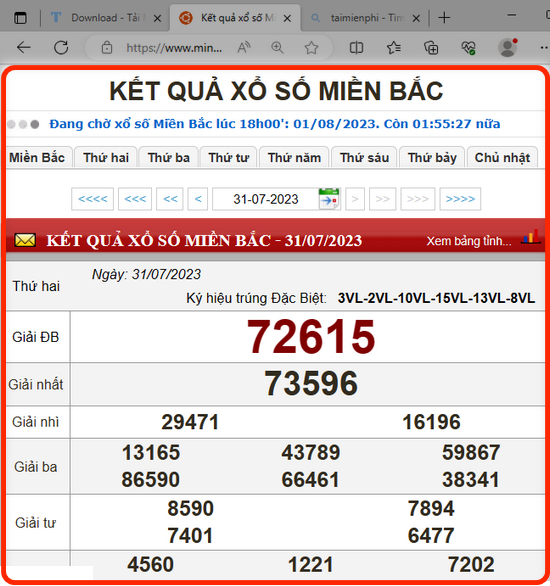Reload the page with the refresh icon
Image resolution: width=550 pixels, height=586 pixels.
[61, 47]
